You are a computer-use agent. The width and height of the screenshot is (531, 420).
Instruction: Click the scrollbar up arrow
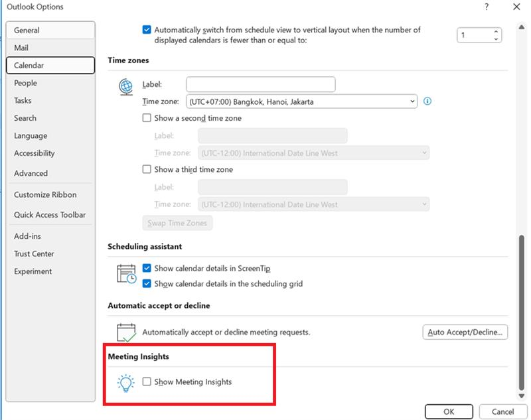pos(522,27)
